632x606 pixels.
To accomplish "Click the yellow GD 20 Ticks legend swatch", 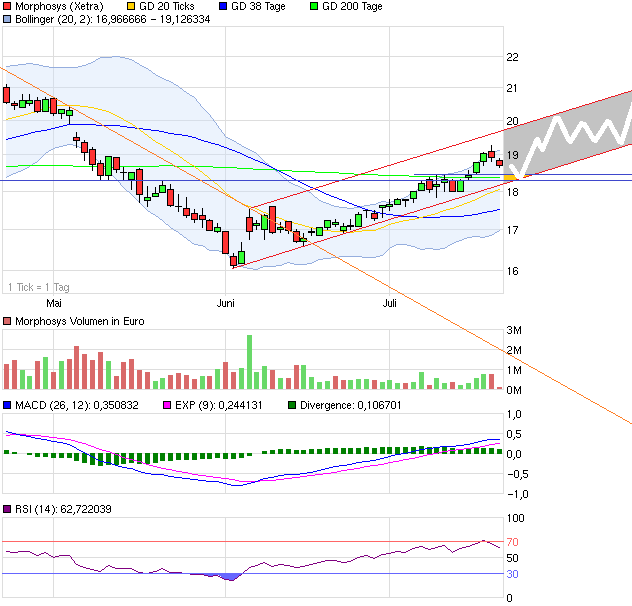I will coord(131,6).
